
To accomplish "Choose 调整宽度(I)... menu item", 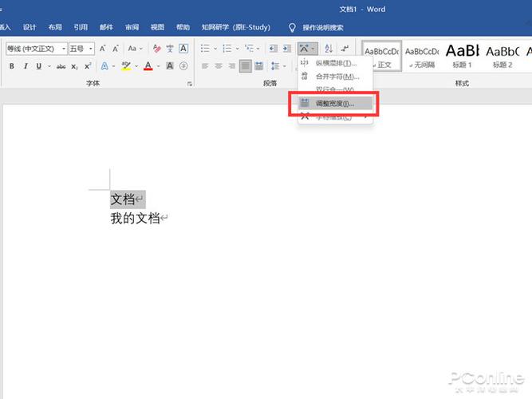I will click(335, 104).
